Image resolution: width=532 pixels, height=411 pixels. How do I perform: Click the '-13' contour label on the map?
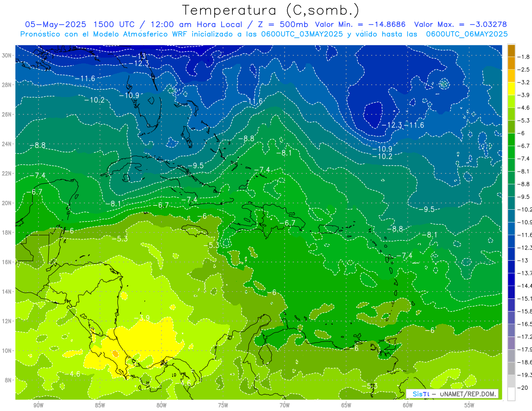139,56
